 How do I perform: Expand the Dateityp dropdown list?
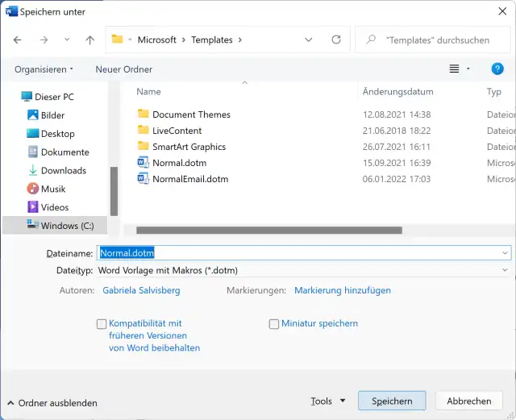505,271
